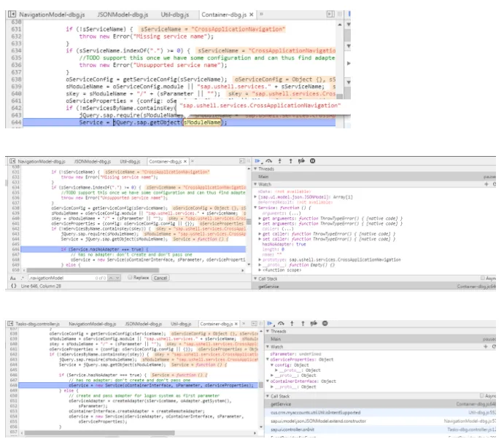The height and width of the screenshot is (447, 504).
Task: Click Resume script execution in bottom DevTools panel
Action: coord(270,323)
